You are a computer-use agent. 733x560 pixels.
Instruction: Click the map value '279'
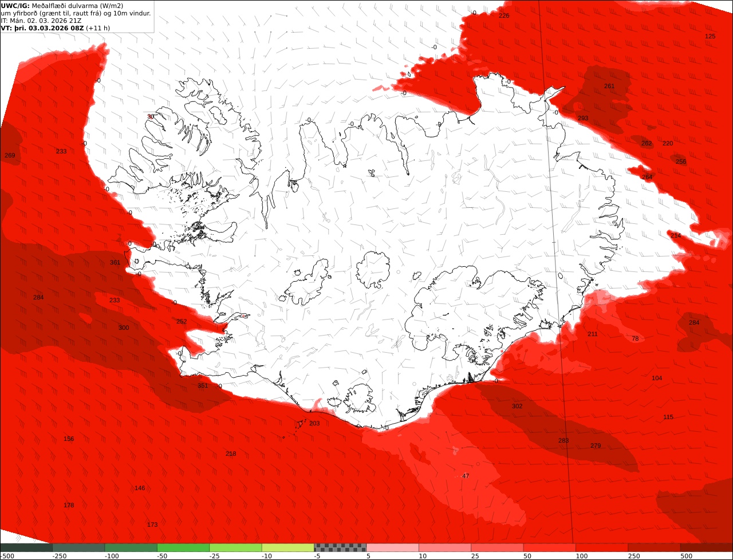596,445
